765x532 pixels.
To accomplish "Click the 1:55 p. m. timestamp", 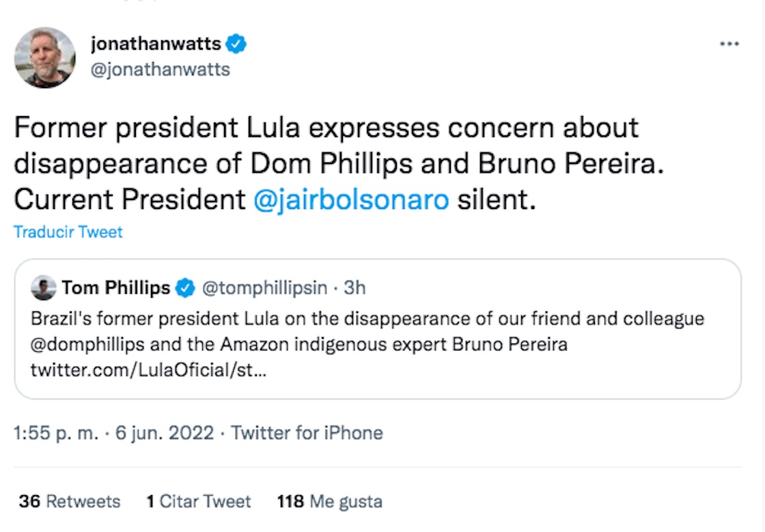I will click(56, 433).
